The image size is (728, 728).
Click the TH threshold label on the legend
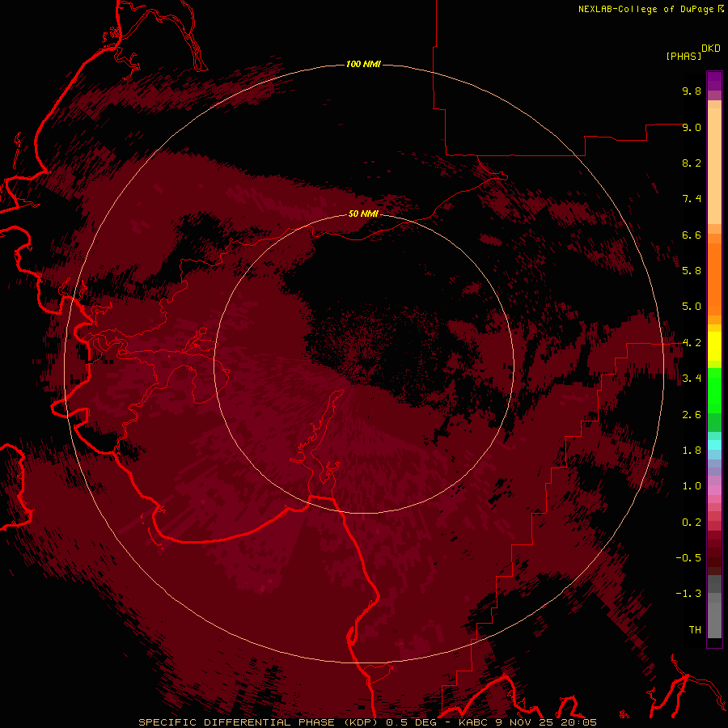point(695,630)
